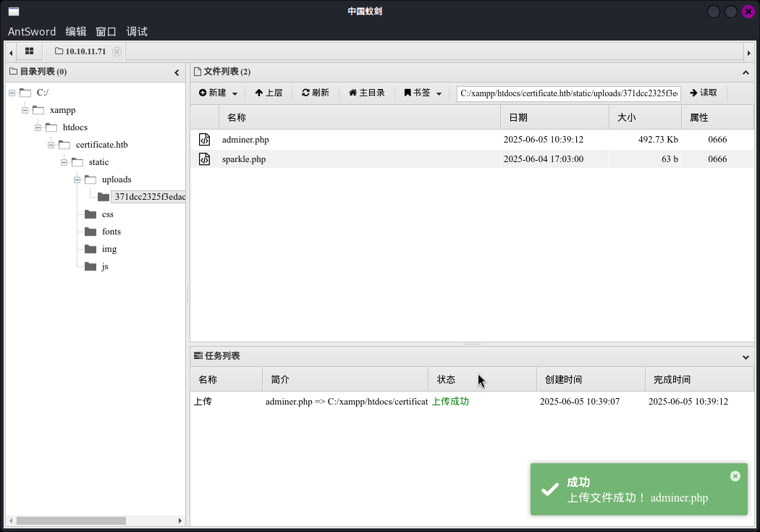
Task: Select the 10.10.11.71 tab
Action: click(x=80, y=51)
